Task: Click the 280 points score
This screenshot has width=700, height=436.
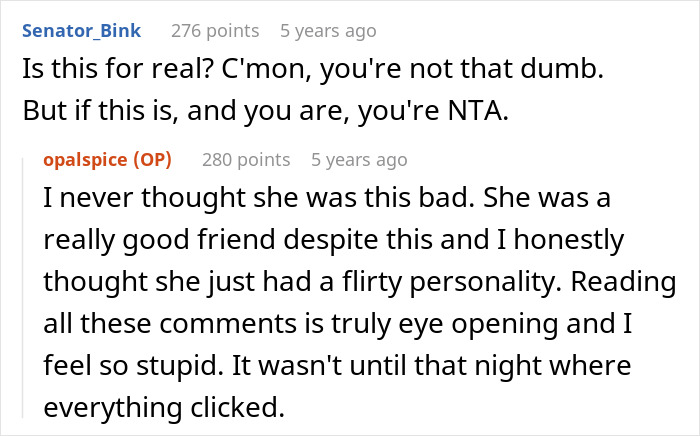Action: (x=246, y=160)
